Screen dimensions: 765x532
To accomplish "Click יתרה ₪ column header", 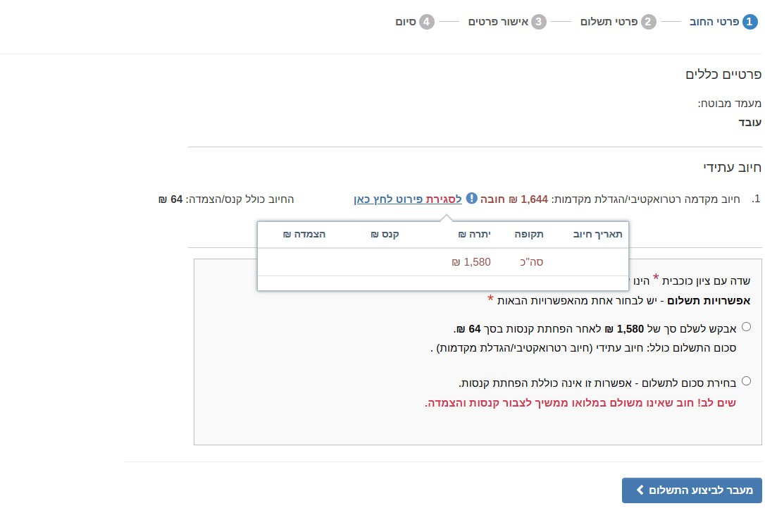I will click(474, 234).
